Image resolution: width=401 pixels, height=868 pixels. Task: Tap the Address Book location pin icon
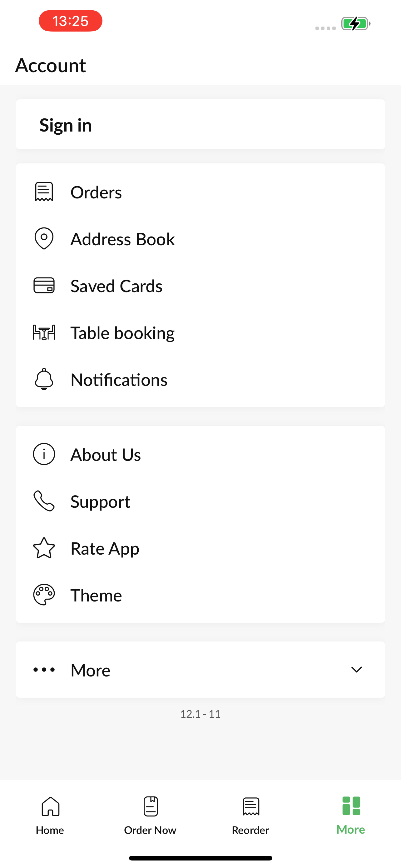click(x=44, y=239)
